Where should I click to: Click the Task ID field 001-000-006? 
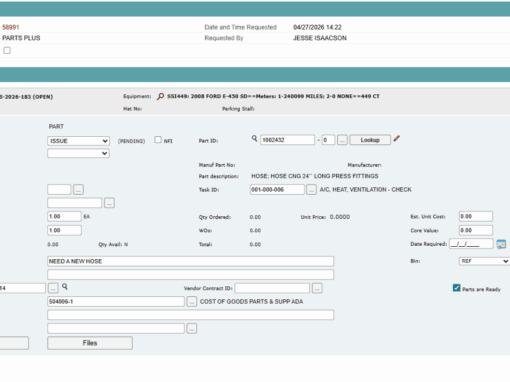[x=277, y=190]
